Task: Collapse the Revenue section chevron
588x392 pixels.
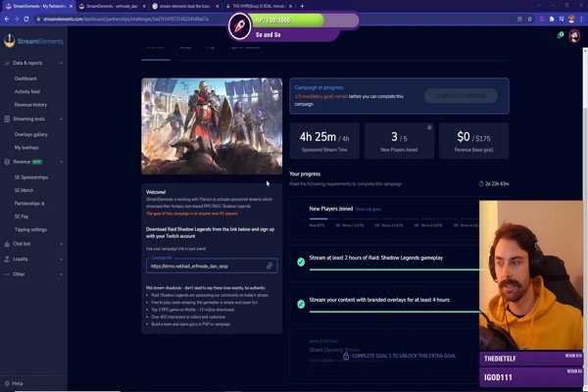Action: [x=61, y=162]
